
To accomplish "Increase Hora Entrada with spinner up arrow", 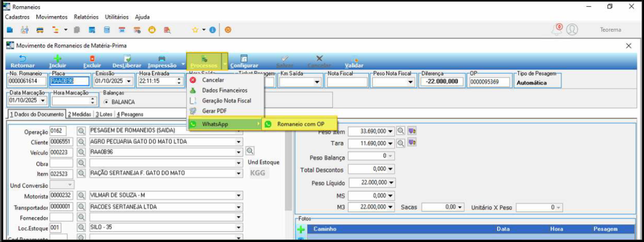I will pyautogui.click(x=180, y=80).
